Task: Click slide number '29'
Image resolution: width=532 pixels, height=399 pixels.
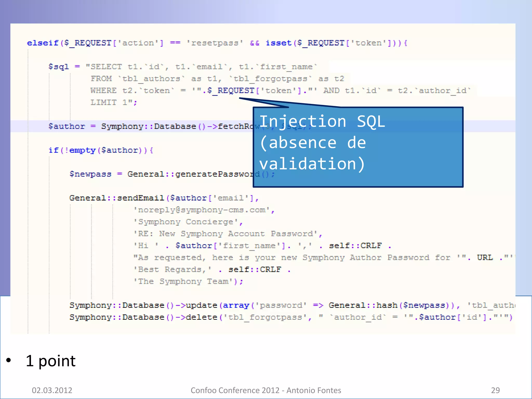Action: coord(495,390)
